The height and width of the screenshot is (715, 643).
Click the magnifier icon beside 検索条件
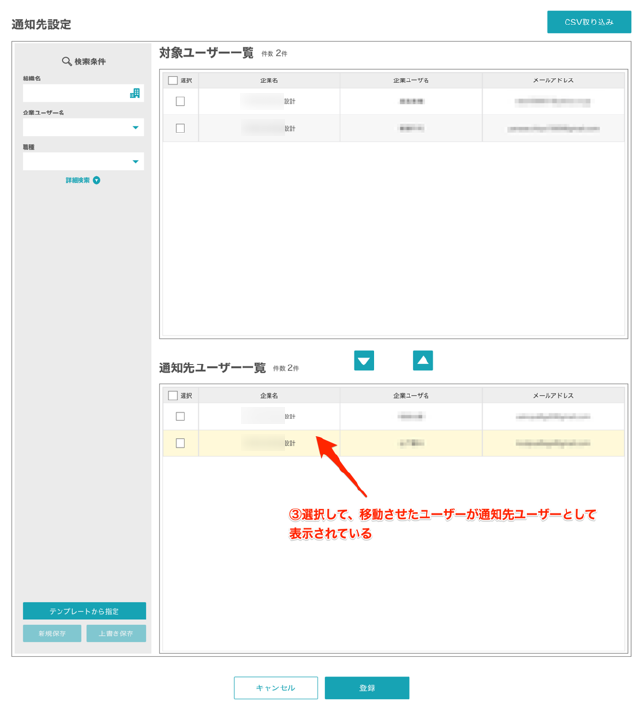tap(67, 61)
